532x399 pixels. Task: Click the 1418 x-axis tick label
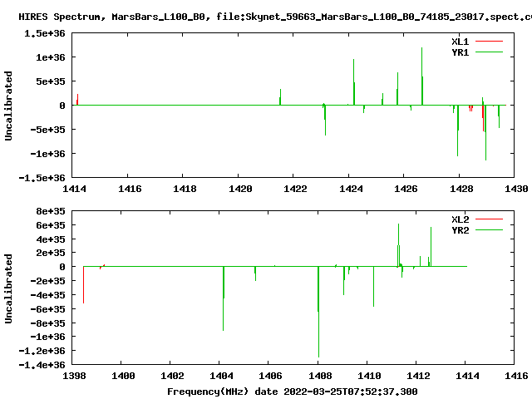(x=185, y=189)
